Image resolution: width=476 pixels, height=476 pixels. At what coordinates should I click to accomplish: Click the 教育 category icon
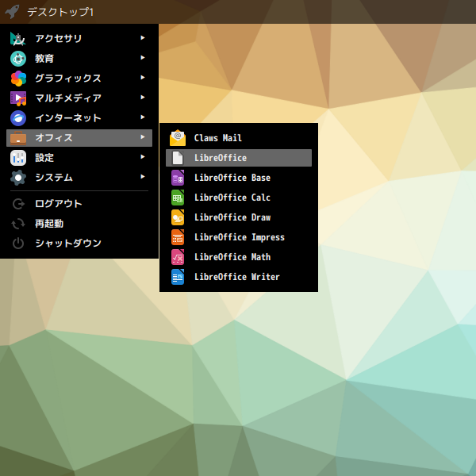pos(18,59)
